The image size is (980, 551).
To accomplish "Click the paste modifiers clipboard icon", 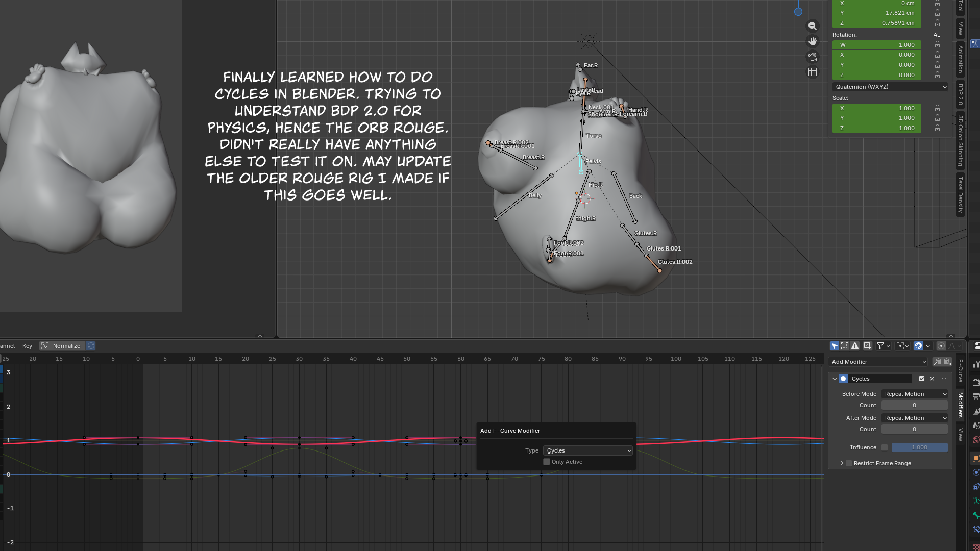I will pos(947,362).
